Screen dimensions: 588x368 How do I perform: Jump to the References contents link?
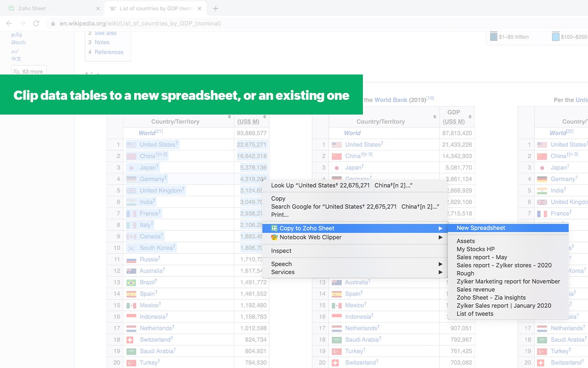[x=109, y=52]
